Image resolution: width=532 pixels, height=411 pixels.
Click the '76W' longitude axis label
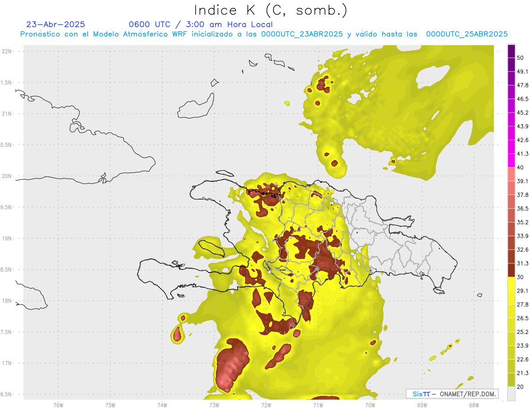[58, 405]
